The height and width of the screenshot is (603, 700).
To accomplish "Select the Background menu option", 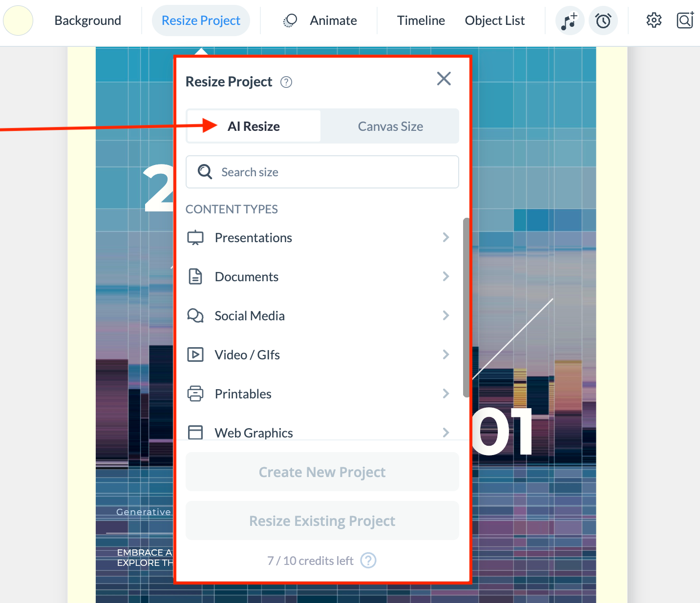I will click(x=87, y=21).
